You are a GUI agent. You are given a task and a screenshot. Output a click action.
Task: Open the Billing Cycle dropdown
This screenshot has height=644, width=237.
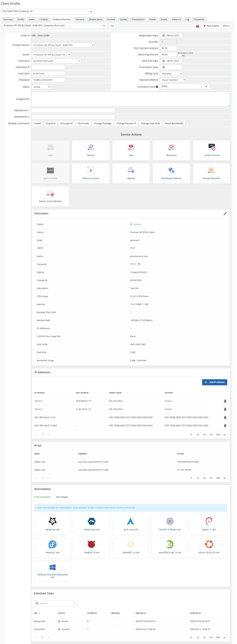(x=171, y=74)
